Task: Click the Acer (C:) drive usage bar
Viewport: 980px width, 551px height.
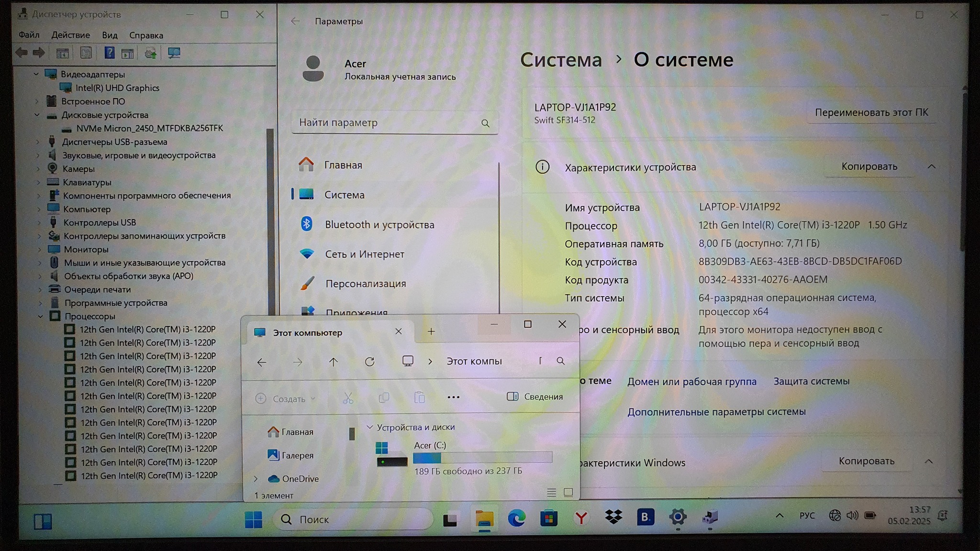Action: pos(482,458)
